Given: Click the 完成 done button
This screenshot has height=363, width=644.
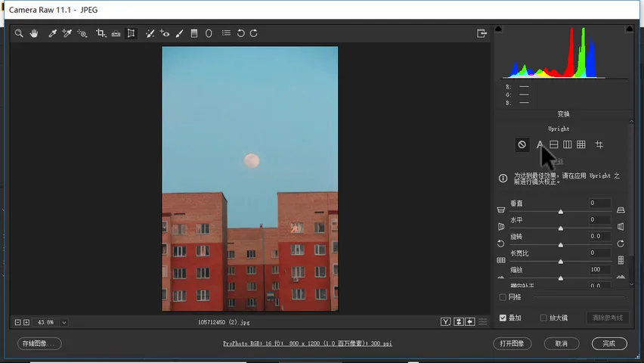Looking at the screenshot, I should tap(609, 343).
